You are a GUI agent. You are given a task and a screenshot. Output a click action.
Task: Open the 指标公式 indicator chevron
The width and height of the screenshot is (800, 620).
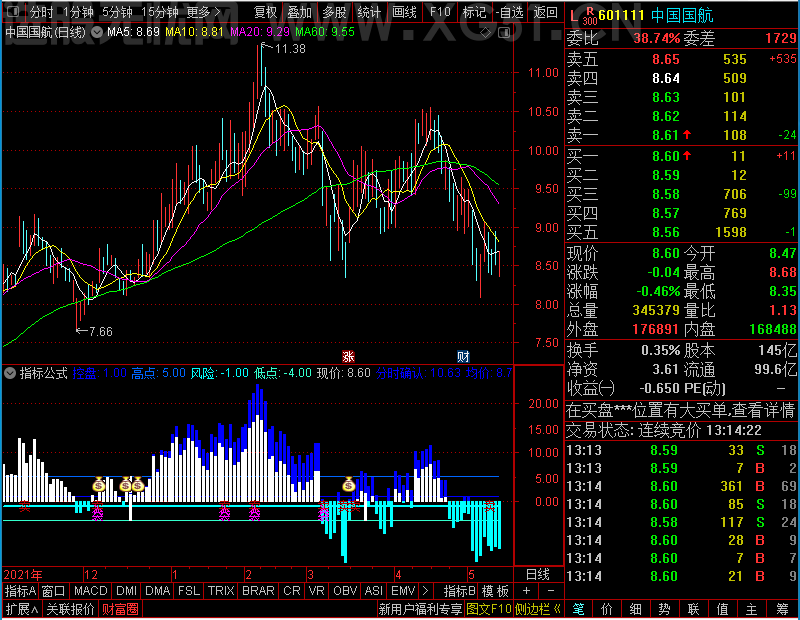coord(10,373)
